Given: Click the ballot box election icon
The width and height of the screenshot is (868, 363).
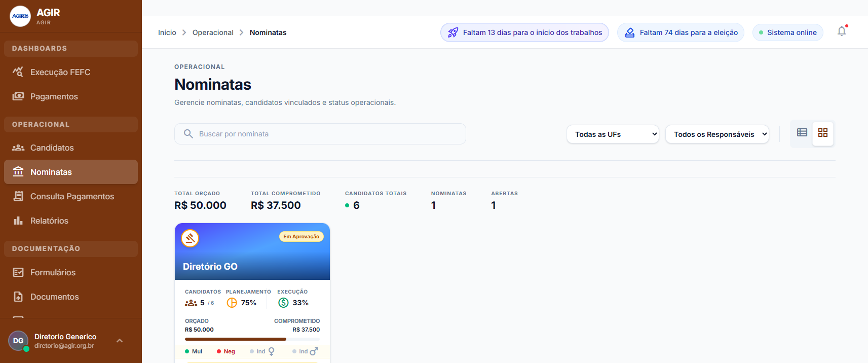Looking at the screenshot, I should [x=629, y=32].
